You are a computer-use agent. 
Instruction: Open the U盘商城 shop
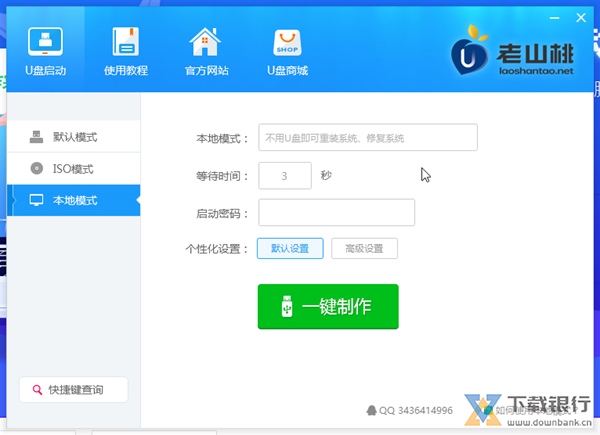point(287,51)
